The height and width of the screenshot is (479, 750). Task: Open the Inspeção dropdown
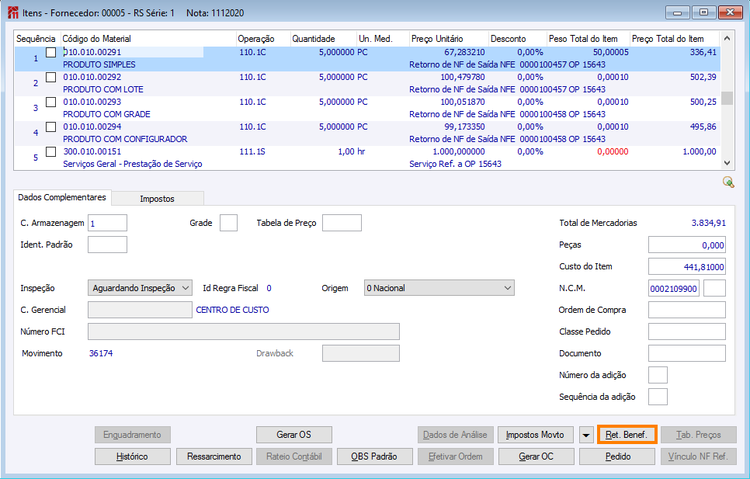[x=140, y=288]
